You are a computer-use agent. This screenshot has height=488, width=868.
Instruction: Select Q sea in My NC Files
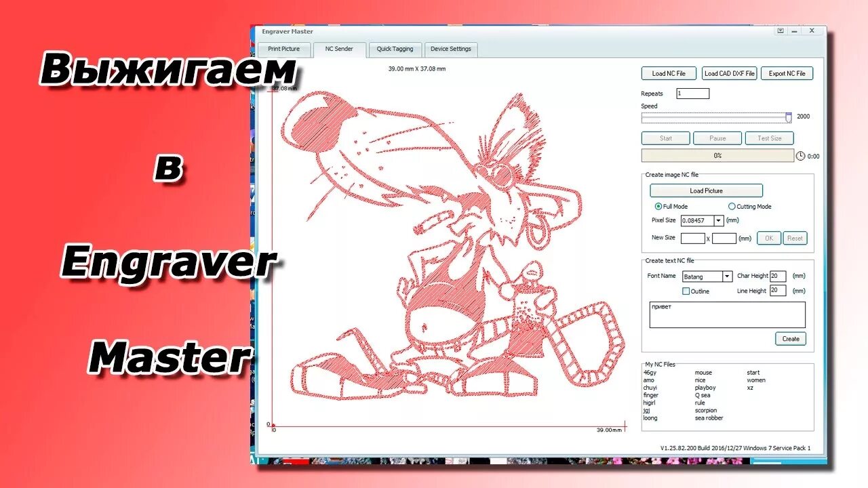(703, 395)
